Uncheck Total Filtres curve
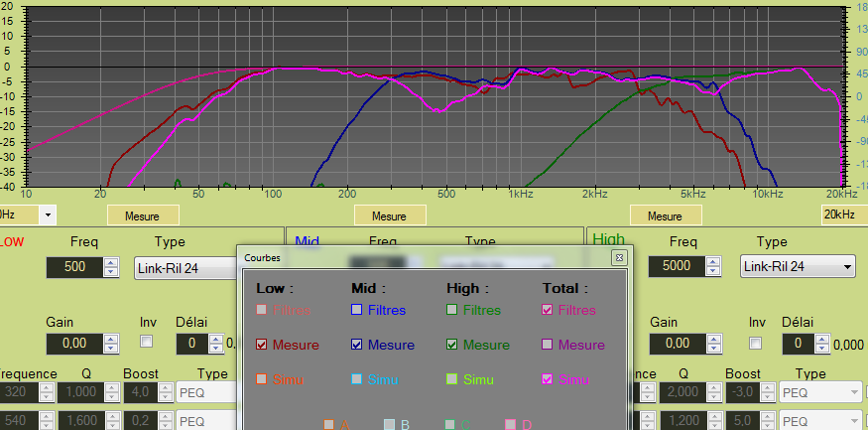This screenshot has height=430, width=868. [548, 310]
